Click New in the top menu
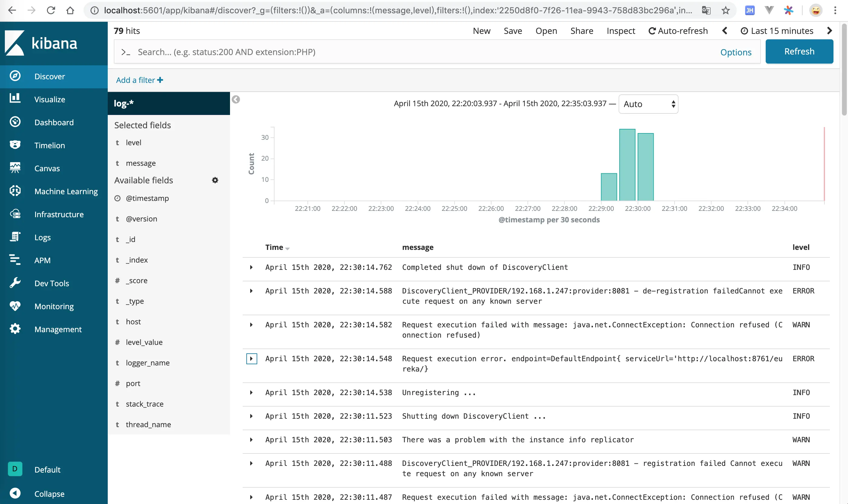 (482, 31)
